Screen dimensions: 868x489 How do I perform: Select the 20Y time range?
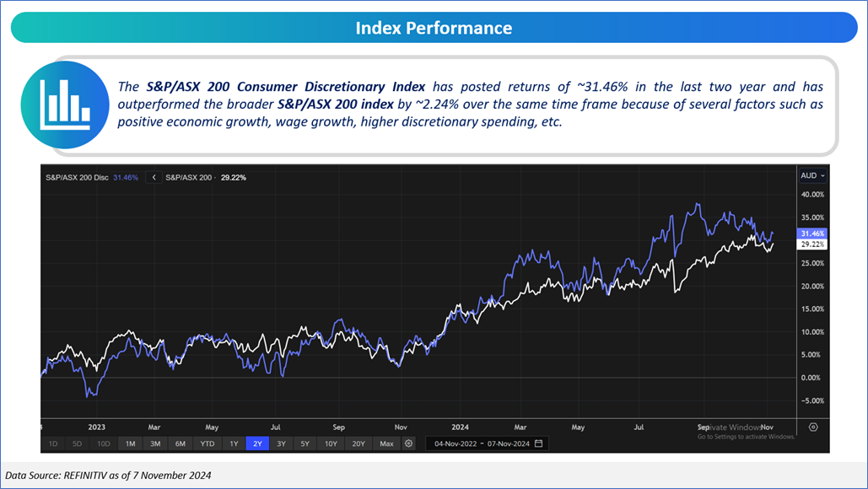359,443
